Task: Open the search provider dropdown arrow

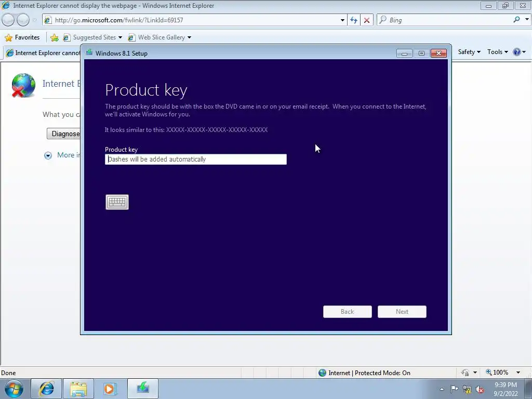Action: point(527,20)
